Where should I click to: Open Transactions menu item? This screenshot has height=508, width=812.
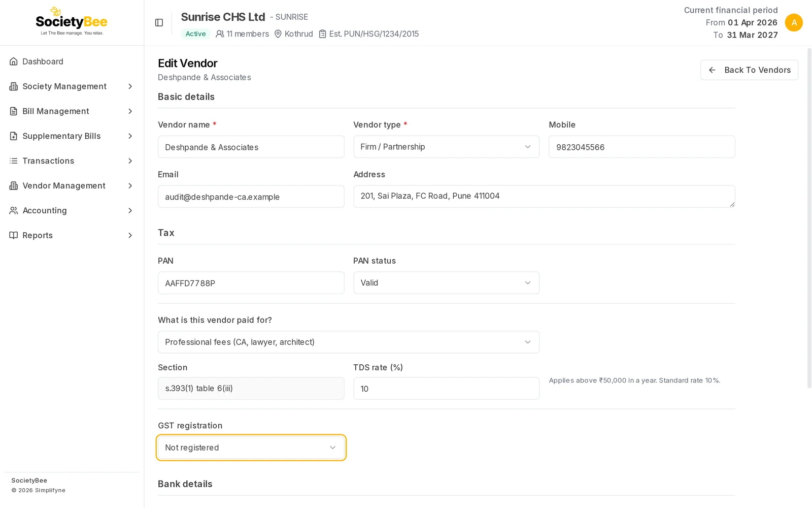point(72,161)
